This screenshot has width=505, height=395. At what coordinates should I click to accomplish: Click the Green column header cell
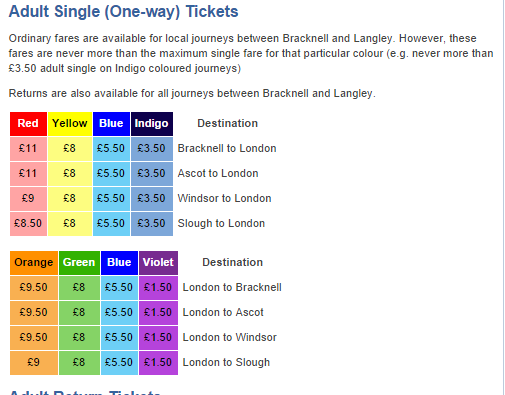79,263
